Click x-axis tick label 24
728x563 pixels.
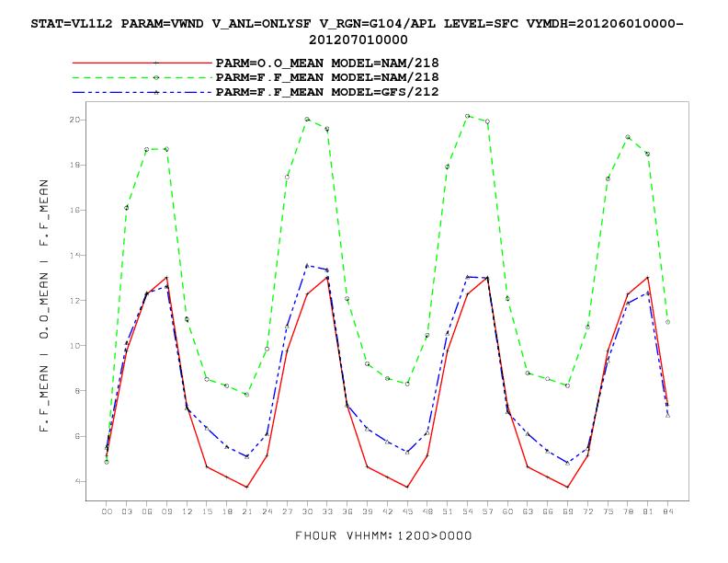click(267, 511)
